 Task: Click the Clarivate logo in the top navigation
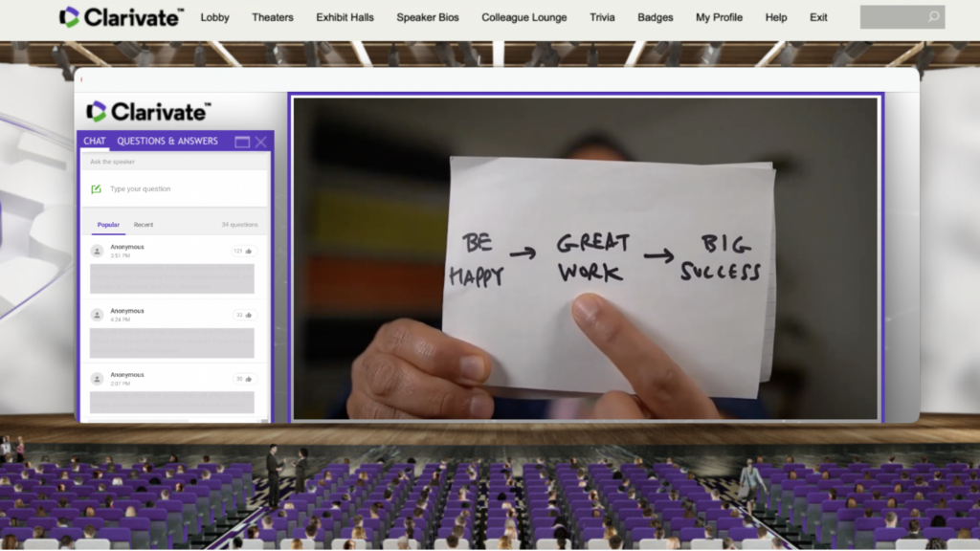point(122,17)
